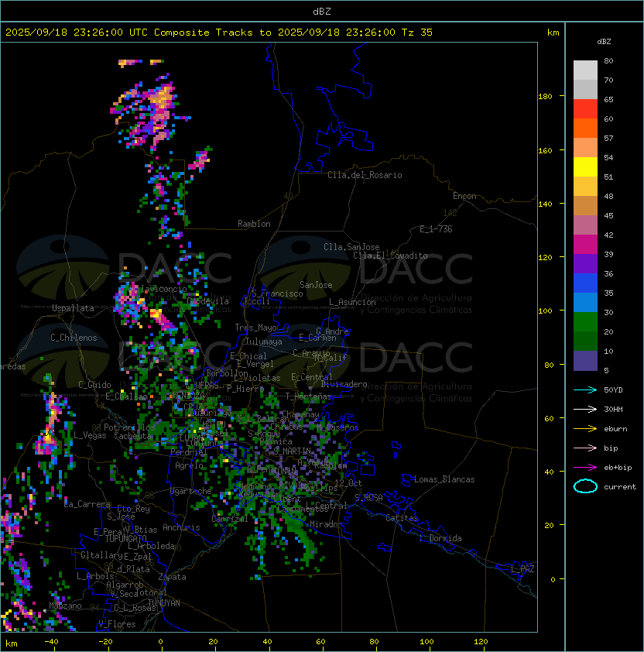Click the 54 dBZ yellow swatch
Viewport: 644px width, 652px height.
coord(585,166)
